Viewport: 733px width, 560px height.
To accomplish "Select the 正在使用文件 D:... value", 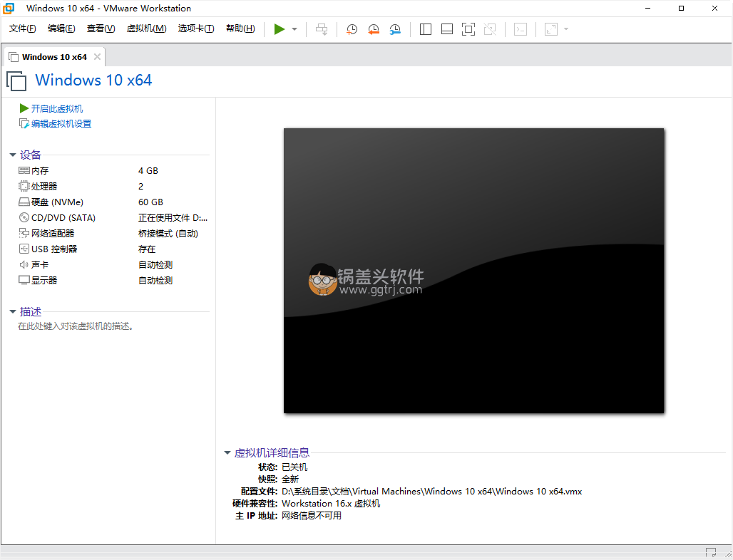I will [173, 217].
